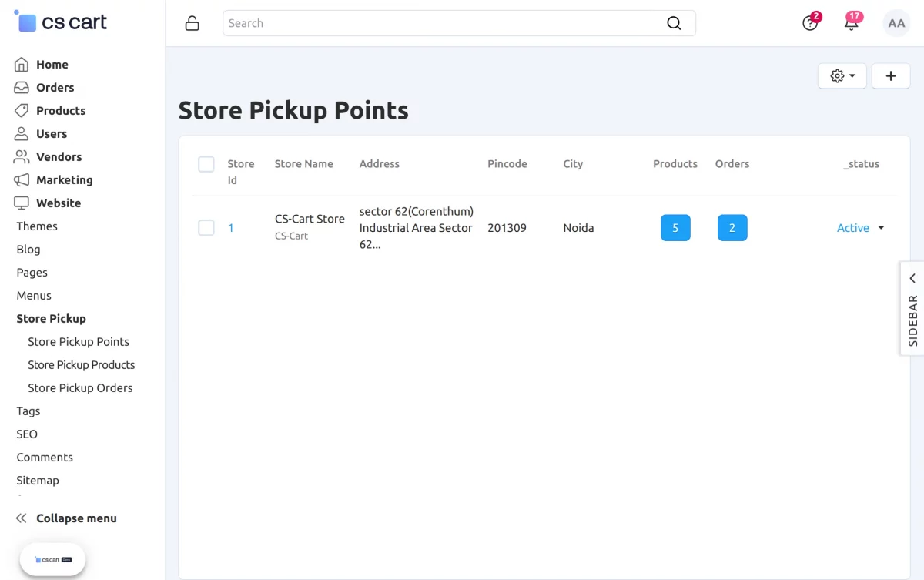Click the AA user avatar
924x580 pixels.
click(x=896, y=23)
